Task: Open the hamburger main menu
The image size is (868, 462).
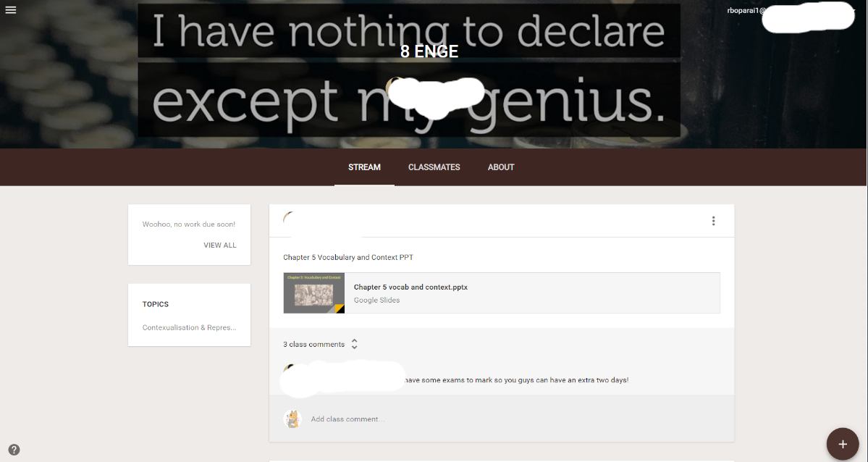Action: pos(11,10)
